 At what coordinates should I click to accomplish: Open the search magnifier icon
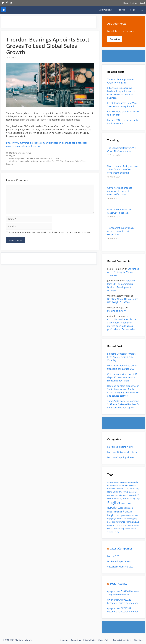(142, 10)
